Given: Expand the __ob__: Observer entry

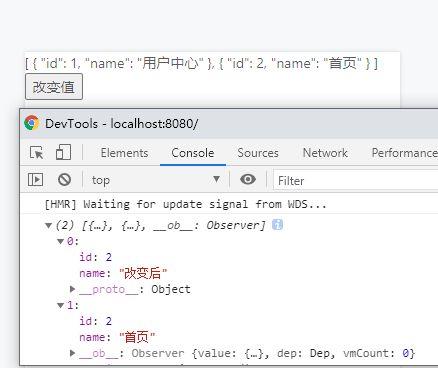Looking at the screenshot, I should pos(72,353).
